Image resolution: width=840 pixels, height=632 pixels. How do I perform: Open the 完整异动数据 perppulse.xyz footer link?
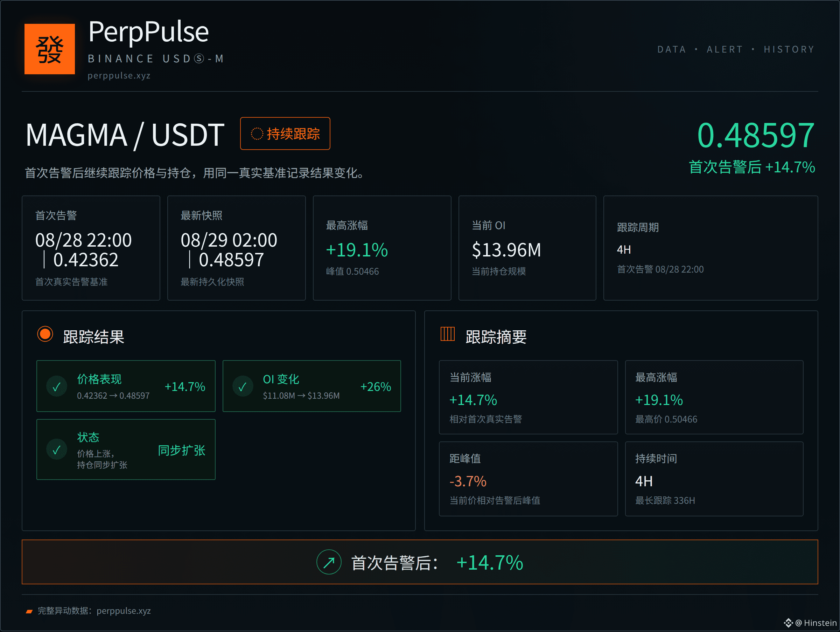pyautogui.click(x=94, y=611)
